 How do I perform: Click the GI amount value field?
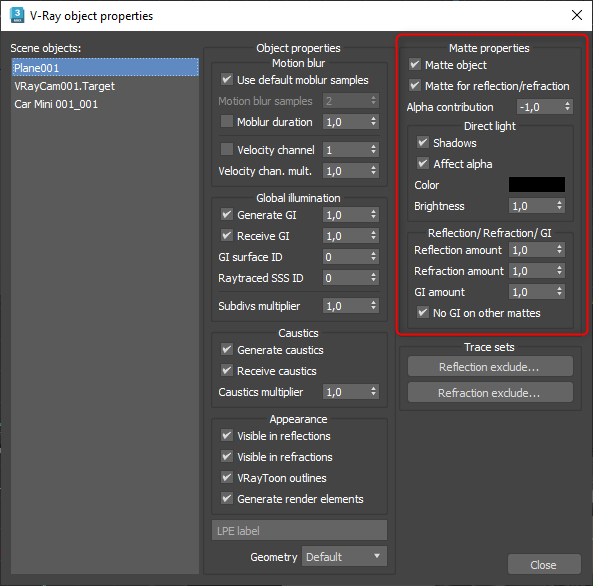(532, 292)
